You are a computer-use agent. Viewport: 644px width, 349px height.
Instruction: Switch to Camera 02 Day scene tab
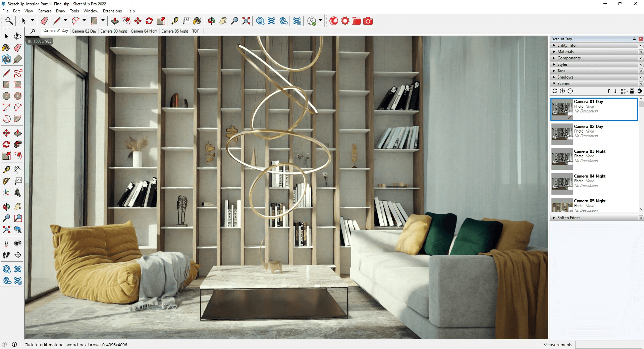click(84, 31)
